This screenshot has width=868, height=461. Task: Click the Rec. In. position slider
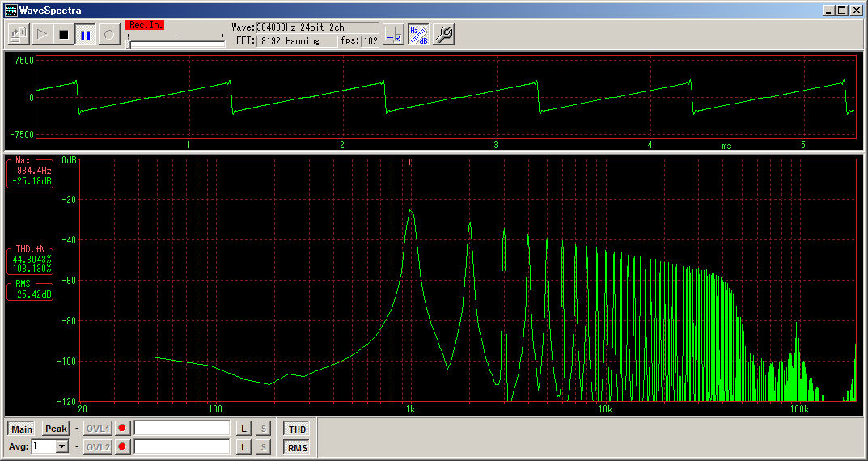[176, 43]
